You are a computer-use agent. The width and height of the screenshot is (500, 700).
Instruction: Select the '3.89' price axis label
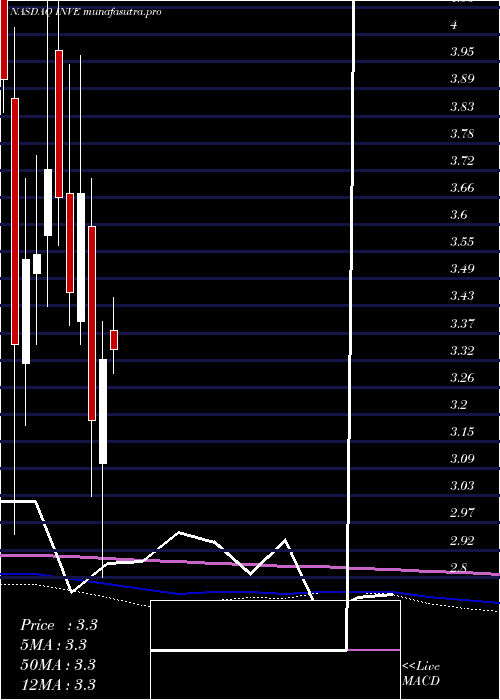click(462, 79)
